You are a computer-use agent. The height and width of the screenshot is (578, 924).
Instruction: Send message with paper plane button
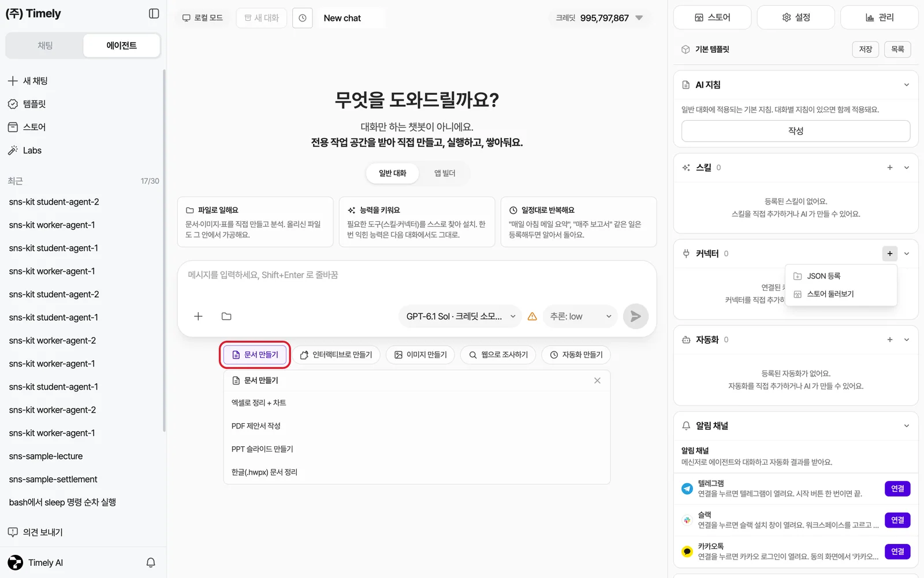[635, 316]
